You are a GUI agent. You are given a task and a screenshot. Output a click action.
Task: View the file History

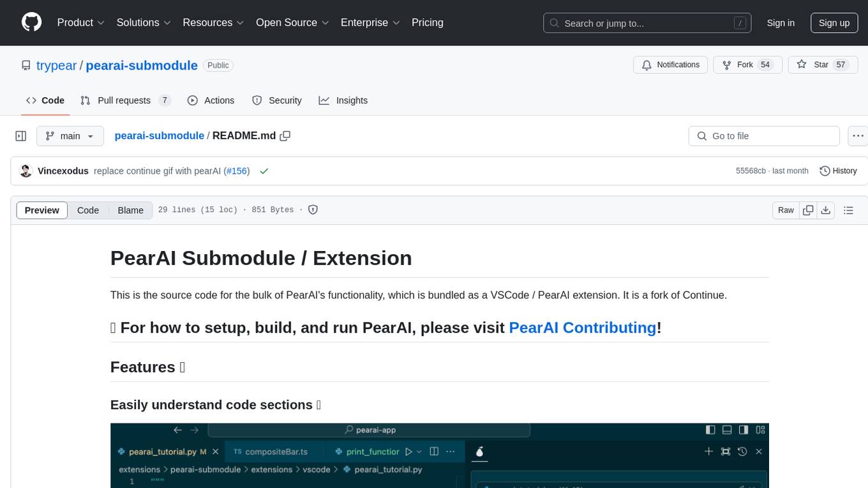point(838,171)
